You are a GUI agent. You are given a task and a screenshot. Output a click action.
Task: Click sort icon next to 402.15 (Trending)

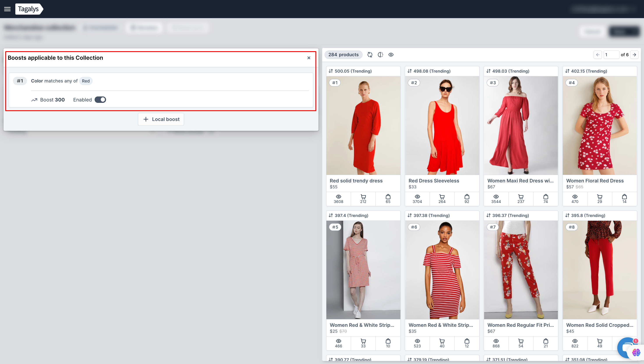(567, 71)
